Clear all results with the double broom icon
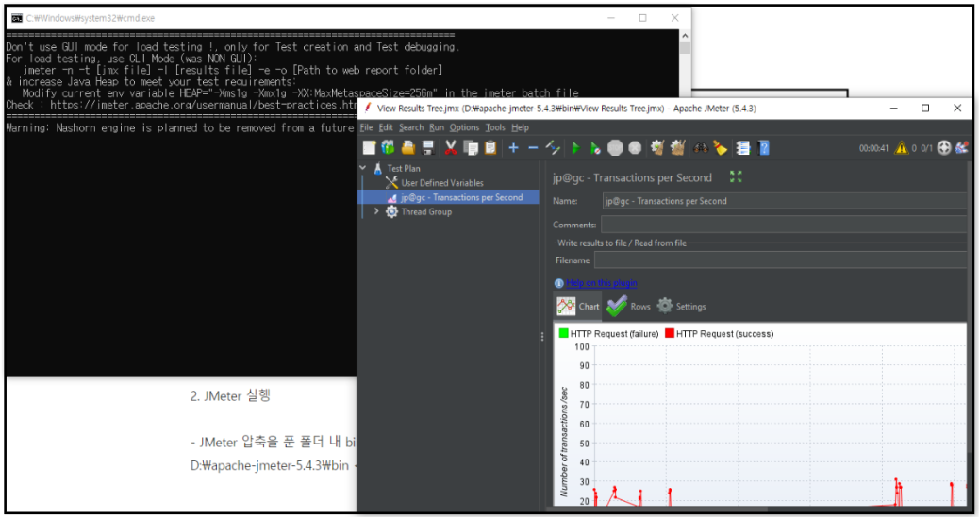Viewport: 980px width, 519px height. coord(677,148)
